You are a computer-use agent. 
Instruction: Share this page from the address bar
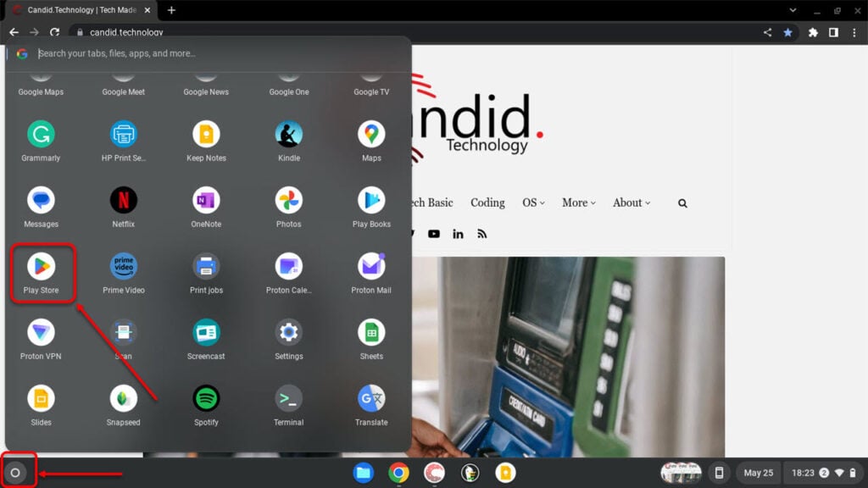pos(767,33)
